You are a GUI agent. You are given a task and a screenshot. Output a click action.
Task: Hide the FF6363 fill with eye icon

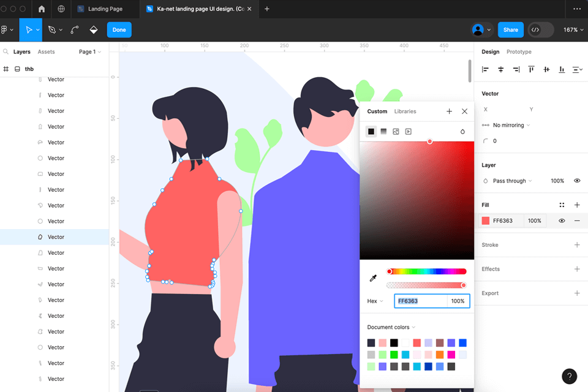562,221
